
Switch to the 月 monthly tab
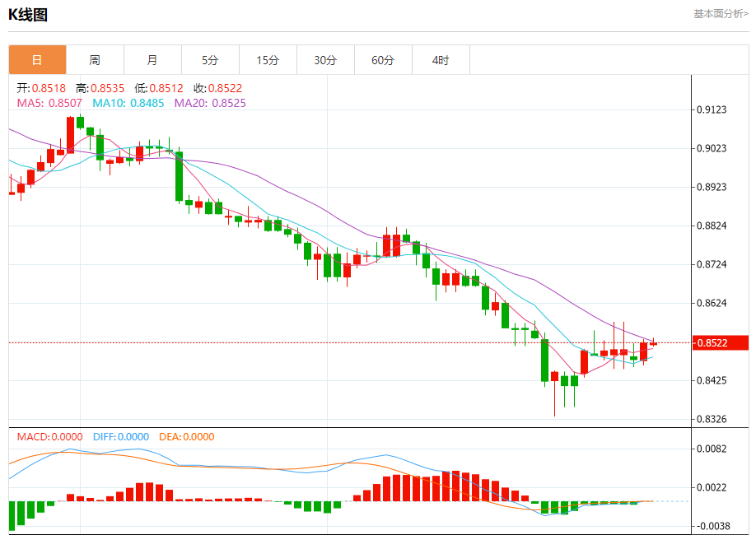(152, 60)
